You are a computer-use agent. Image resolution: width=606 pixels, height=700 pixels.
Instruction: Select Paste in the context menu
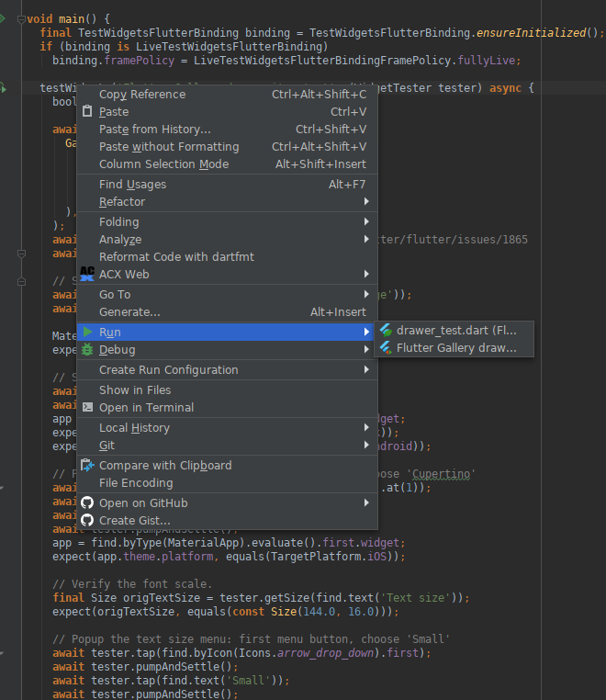tap(227, 111)
